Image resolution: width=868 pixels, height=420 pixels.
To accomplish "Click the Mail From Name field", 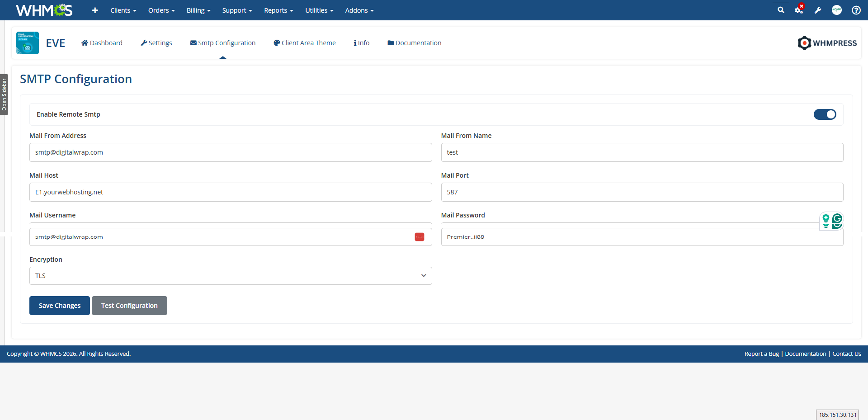I will tap(642, 152).
